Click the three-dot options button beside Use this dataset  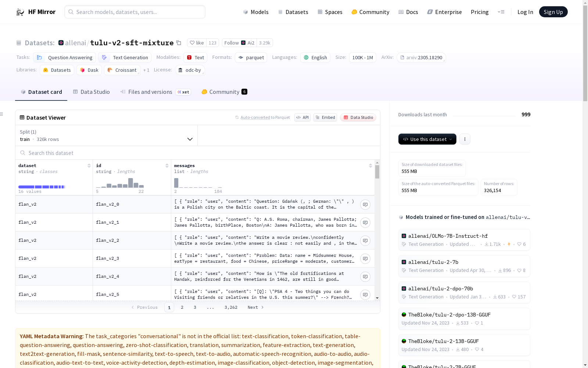tap(465, 139)
